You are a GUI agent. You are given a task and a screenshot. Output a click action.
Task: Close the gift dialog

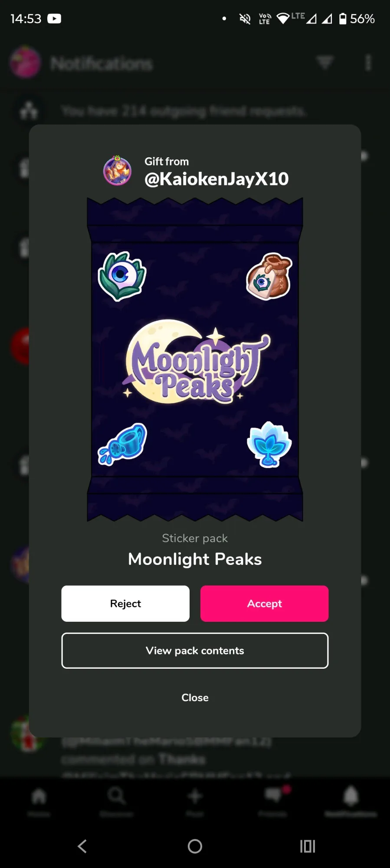tap(195, 697)
